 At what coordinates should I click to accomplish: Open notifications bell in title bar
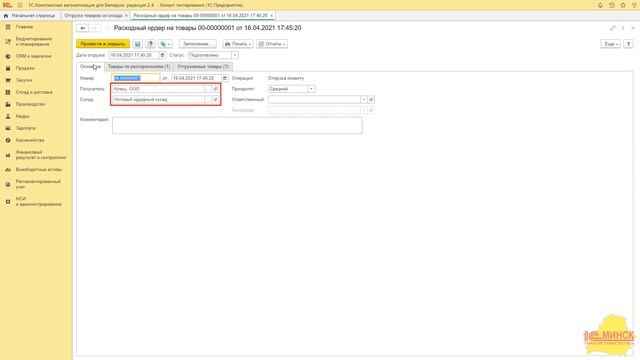tap(600, 5)
